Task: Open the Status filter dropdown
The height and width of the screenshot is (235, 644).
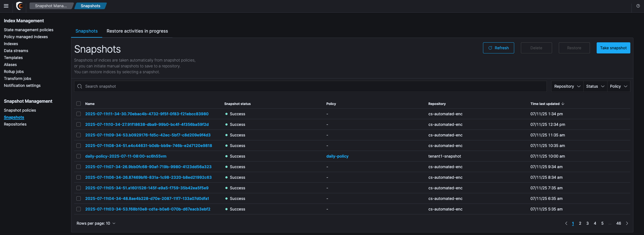Action: 595,86
